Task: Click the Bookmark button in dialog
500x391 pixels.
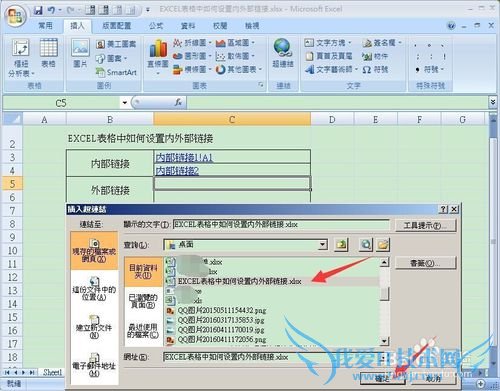Action: [425, 263]
